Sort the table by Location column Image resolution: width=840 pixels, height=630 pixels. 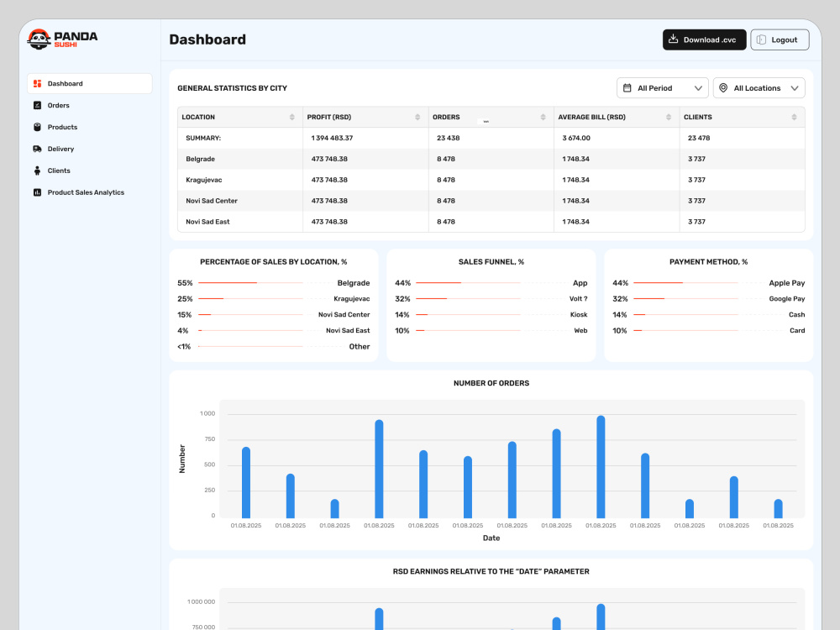pyautogui.click(x=292, y=117)
